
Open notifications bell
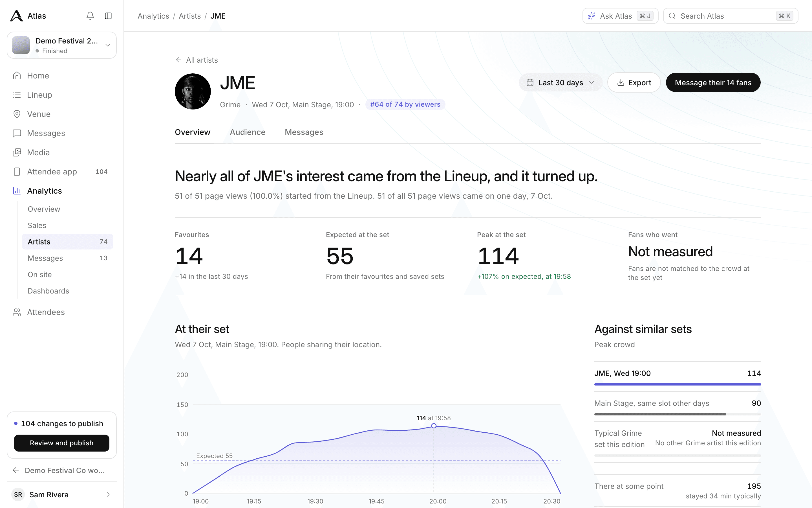[x=90, y=16]
